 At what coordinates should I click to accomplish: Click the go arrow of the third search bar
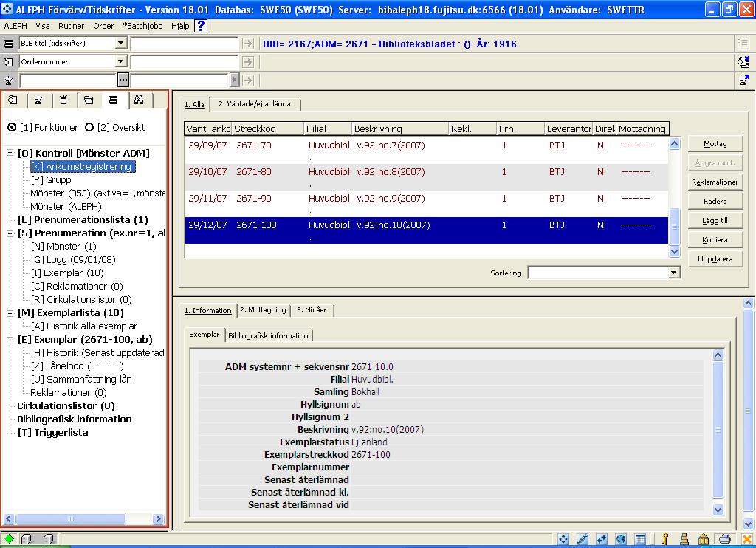[x=248, y=80]
